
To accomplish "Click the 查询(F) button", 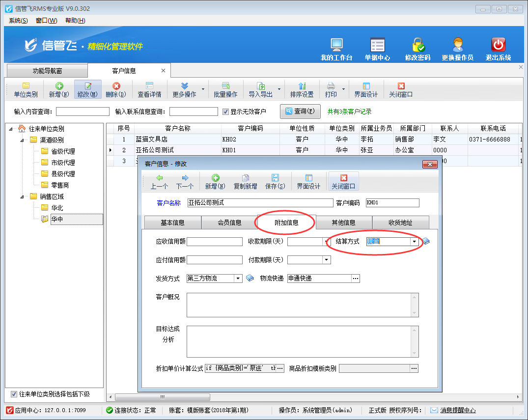I will point(300,112).
